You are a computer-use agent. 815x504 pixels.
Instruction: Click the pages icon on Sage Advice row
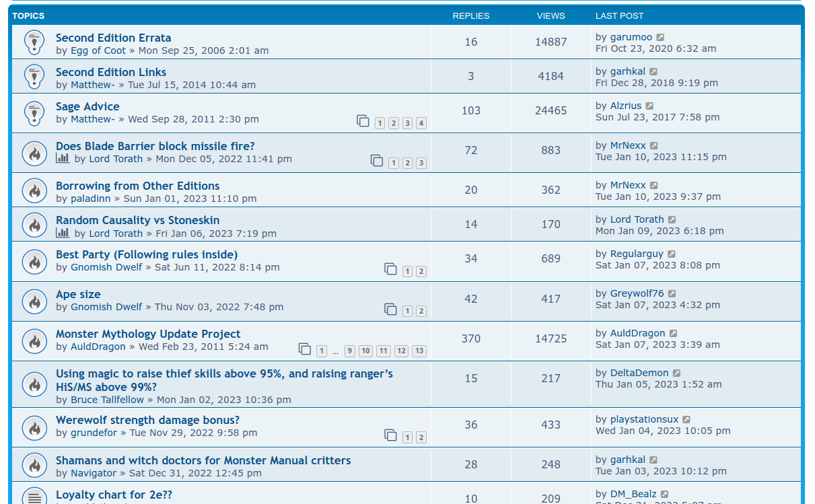coord(363,121)
